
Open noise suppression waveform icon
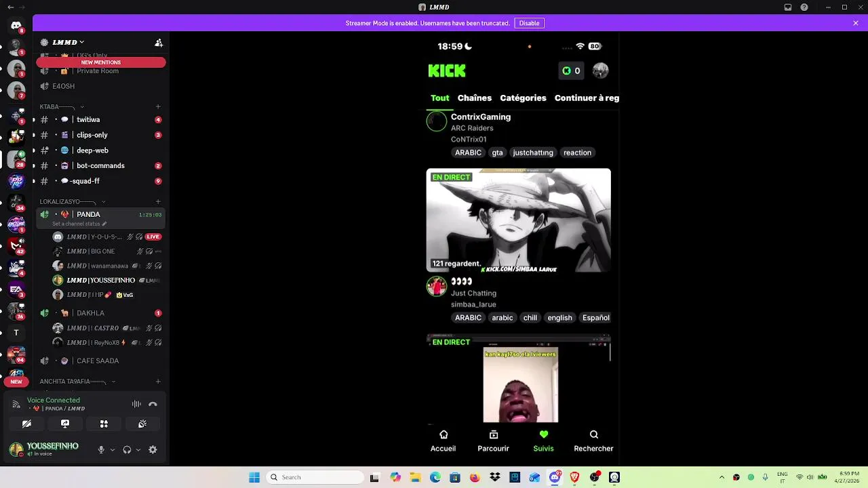click(136, 404)
